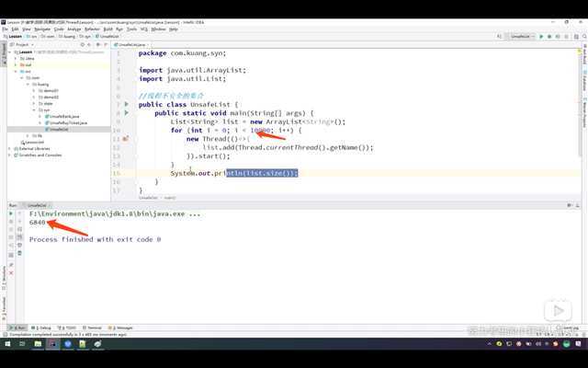
Task: Click the Print icon in console toolbar
Action: click(x=20, y=246)
